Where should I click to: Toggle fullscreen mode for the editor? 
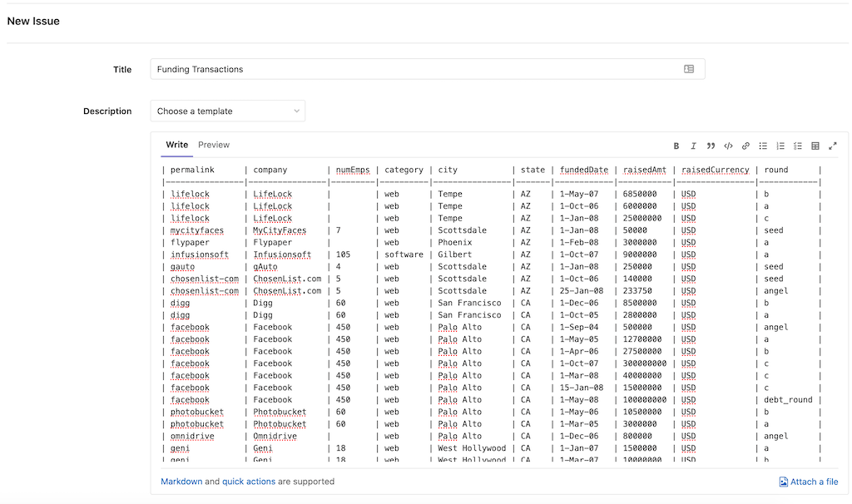[833, 145]
